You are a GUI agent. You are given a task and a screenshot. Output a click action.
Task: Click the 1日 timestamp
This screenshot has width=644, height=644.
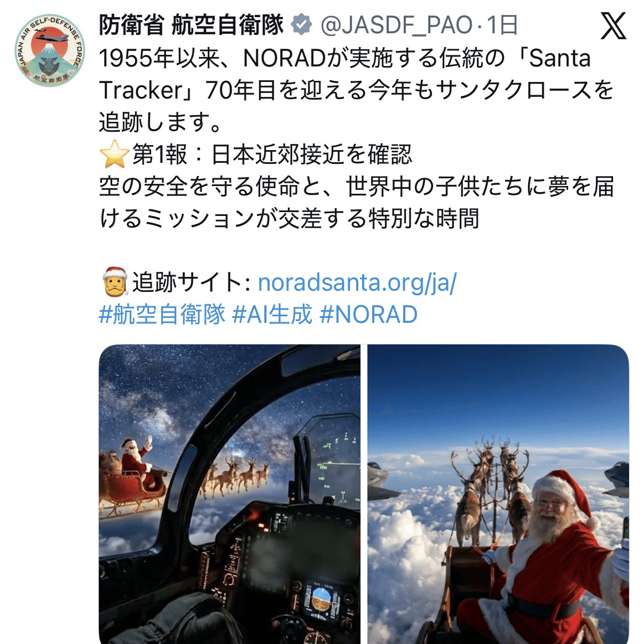(502, 25)
